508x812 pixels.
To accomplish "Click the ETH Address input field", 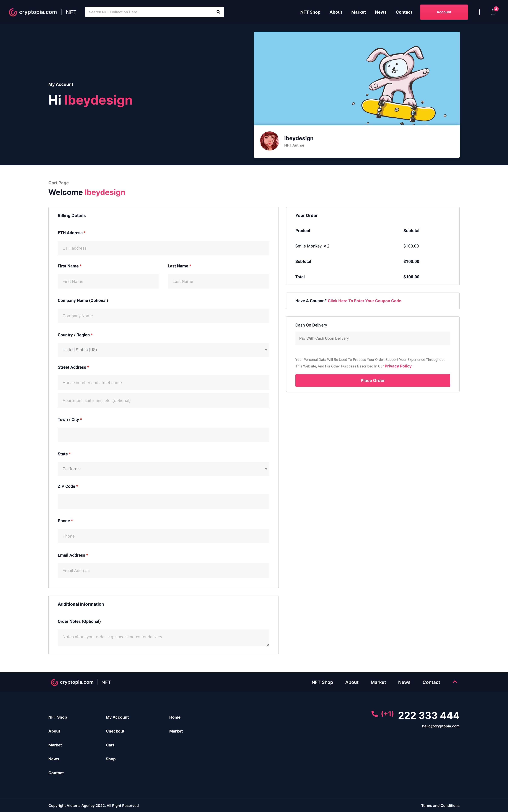I will [163, 248].
